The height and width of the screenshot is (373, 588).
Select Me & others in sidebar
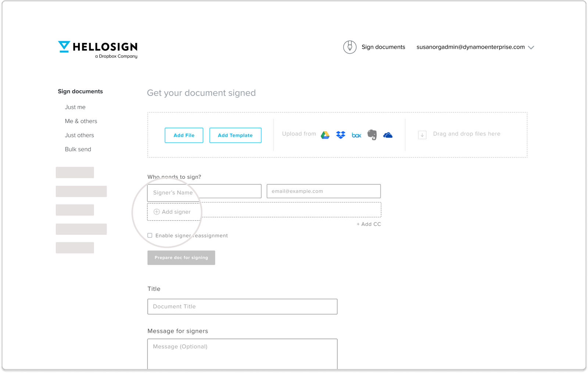coord(81,121)
